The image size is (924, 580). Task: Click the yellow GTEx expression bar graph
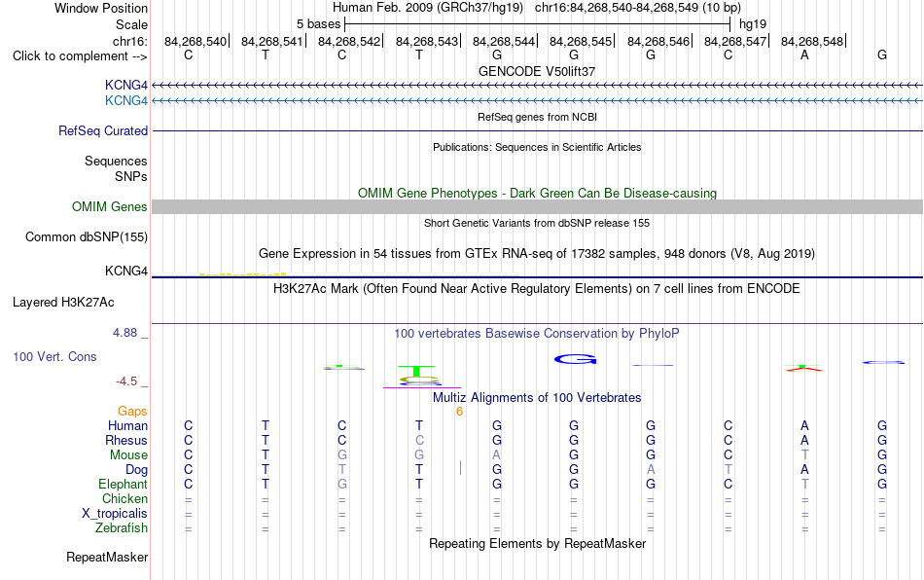pyautogui.click(x=243, y=274)
